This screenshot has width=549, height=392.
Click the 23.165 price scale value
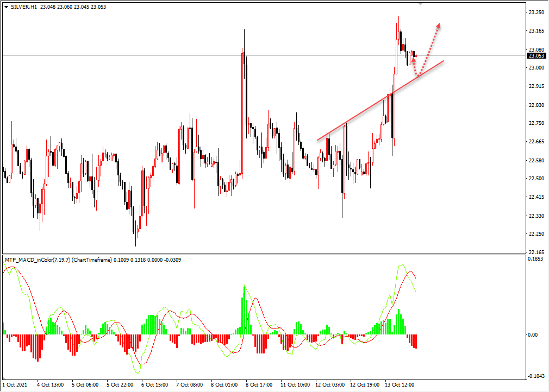[536, 31]
